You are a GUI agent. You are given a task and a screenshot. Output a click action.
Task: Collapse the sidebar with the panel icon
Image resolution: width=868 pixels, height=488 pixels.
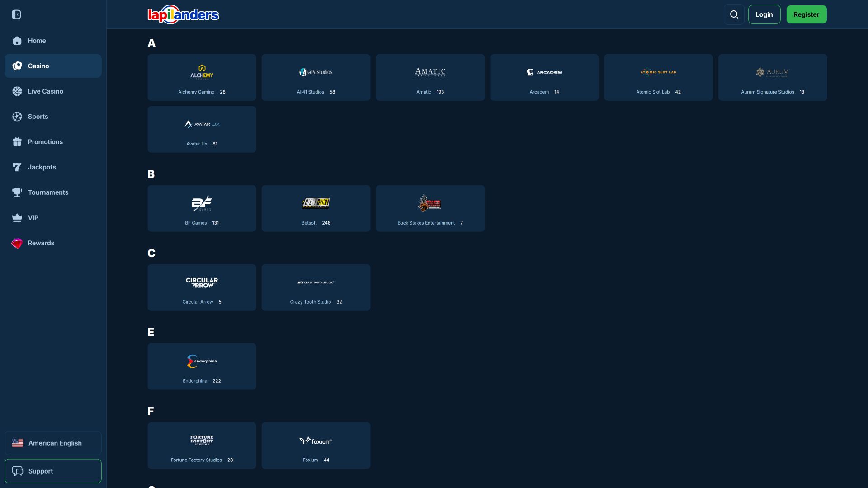point(16,14)
